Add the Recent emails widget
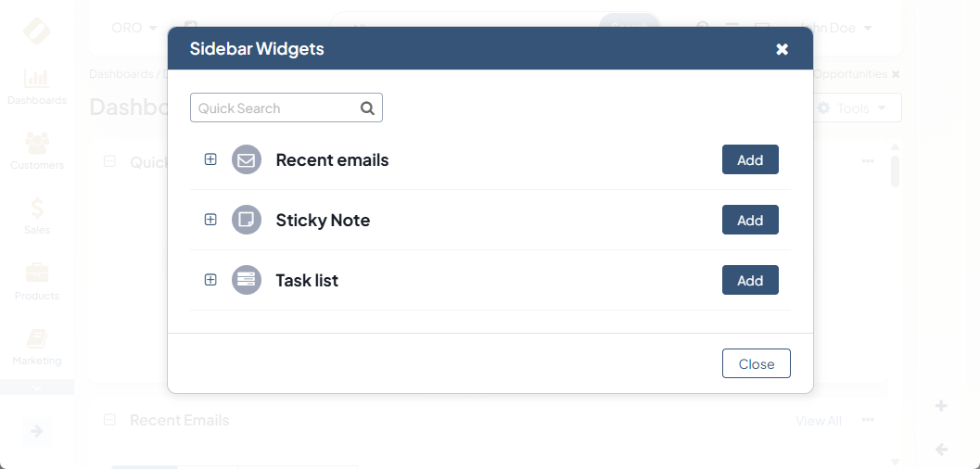Image resolution: width=980 pixels, height=469 pixels. pyautogui.click(x=750, y=159)
